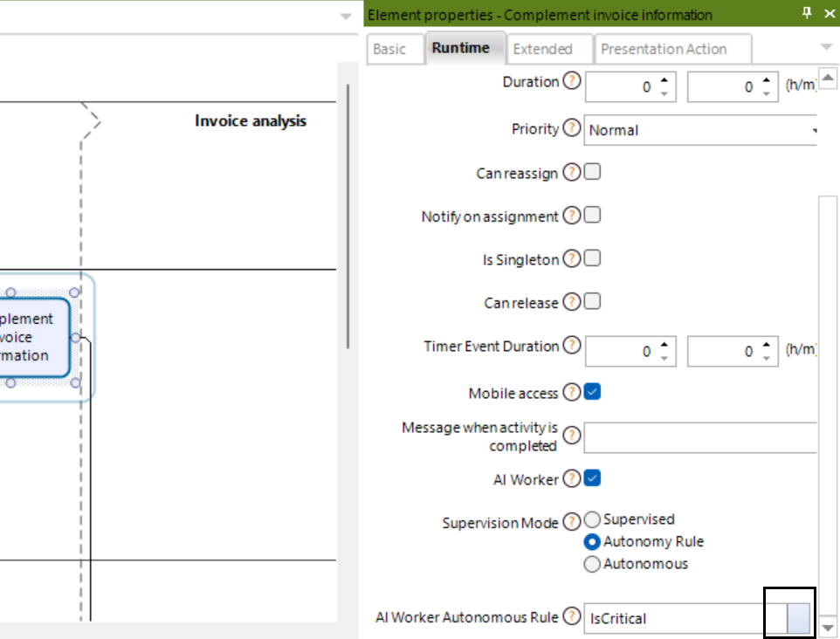This screenshot has height=639, width=840.
Task: Open the diagram panel dropdown arrow
Action: [346, 17]
